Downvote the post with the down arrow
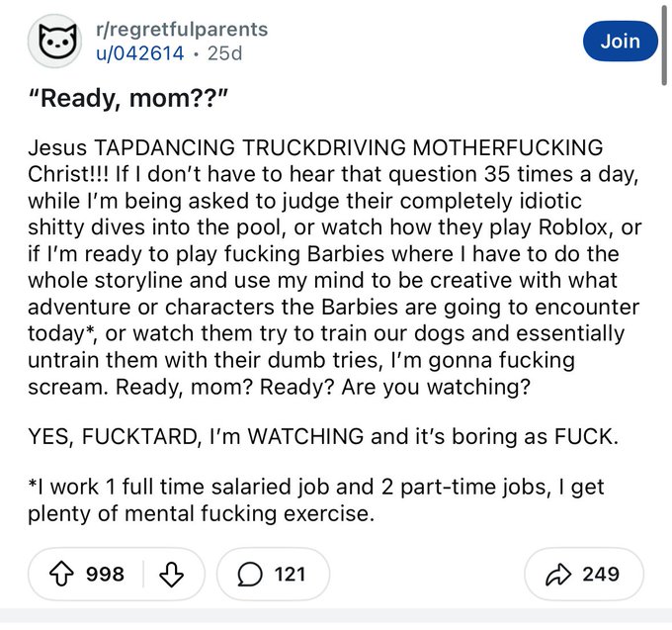672x630 pixels. pos(172,574)
